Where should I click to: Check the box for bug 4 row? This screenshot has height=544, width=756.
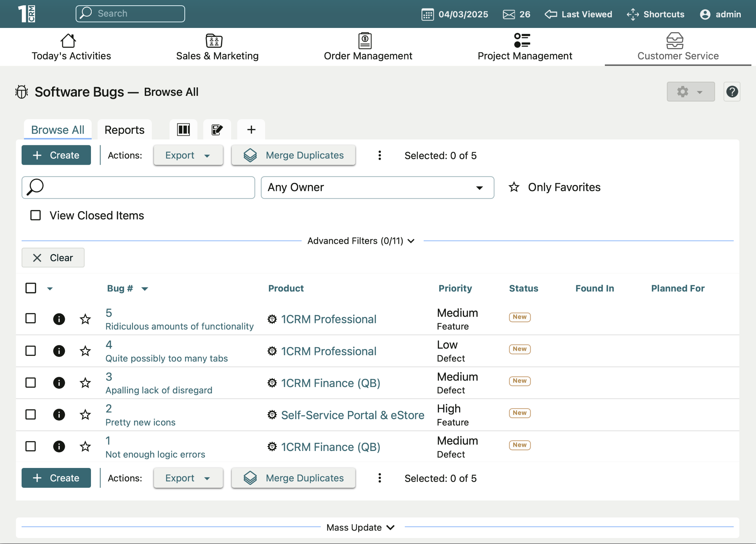(31, 351)
